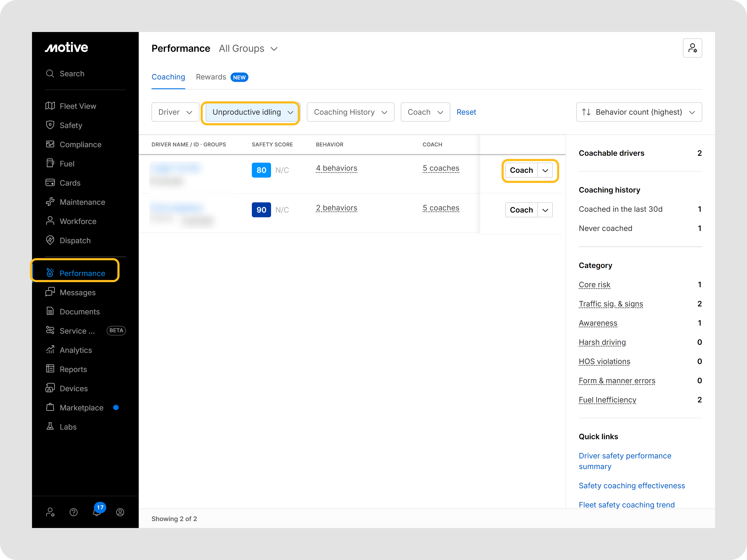Click the 2 behaviors link
Image resolution: width=747 pixels, height=560 pixels.
(x=336, y=208)
